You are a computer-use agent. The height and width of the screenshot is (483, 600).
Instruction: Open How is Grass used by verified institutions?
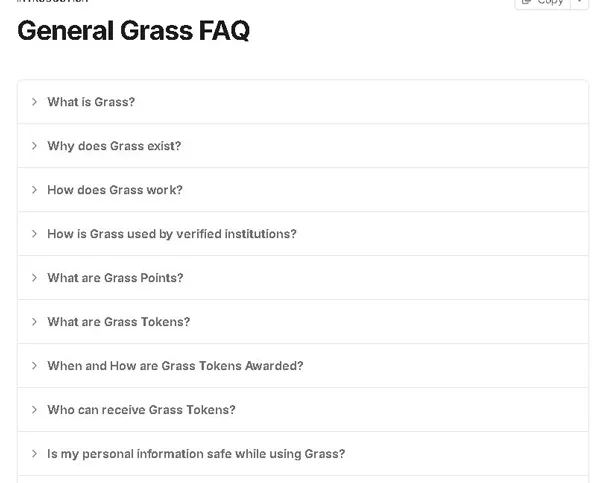[x=172, y=234]
